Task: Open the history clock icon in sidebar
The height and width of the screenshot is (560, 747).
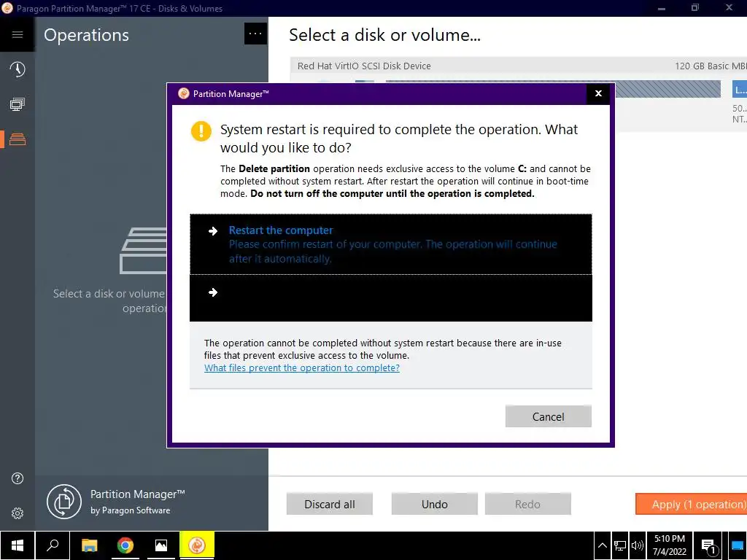Action: click(x=18, y=69)
